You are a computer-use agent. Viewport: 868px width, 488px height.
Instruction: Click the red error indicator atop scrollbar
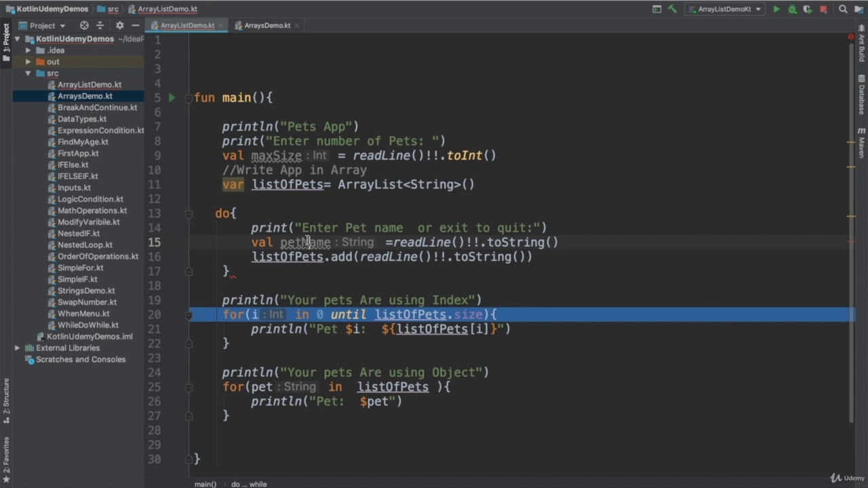tap(851, 38)
